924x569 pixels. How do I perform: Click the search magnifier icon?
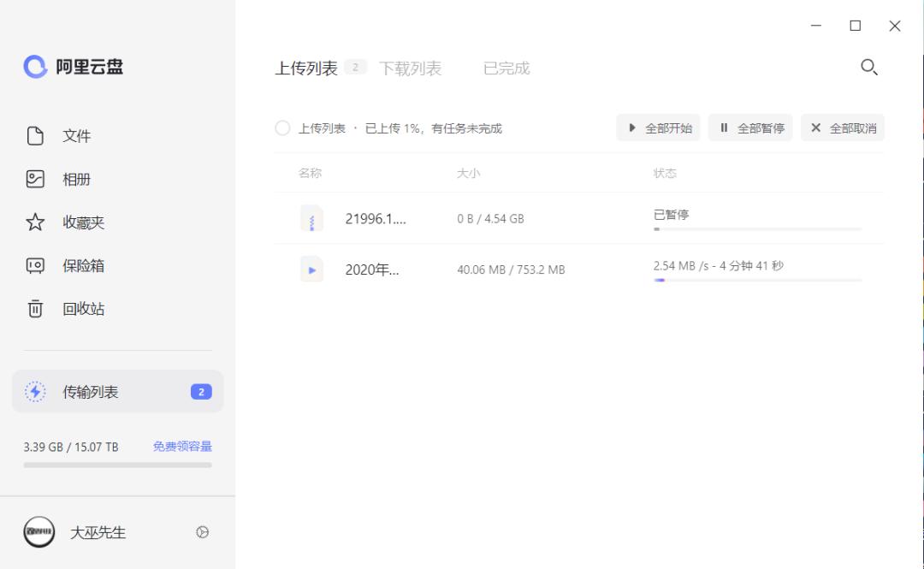[869, 67]
